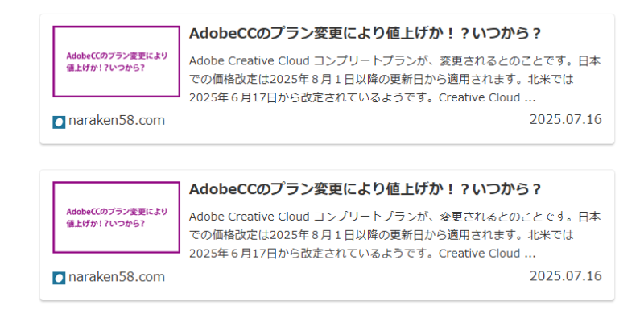Image resolution: width=644 pixels, height=318 pixels.
Task: Open the second card's purple-bordered AdobeCC thumbnail
Action: point(116,217)
